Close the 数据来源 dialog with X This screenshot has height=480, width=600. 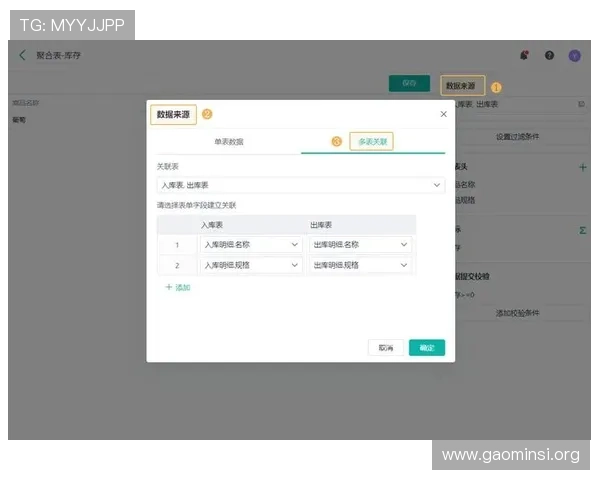443,114
